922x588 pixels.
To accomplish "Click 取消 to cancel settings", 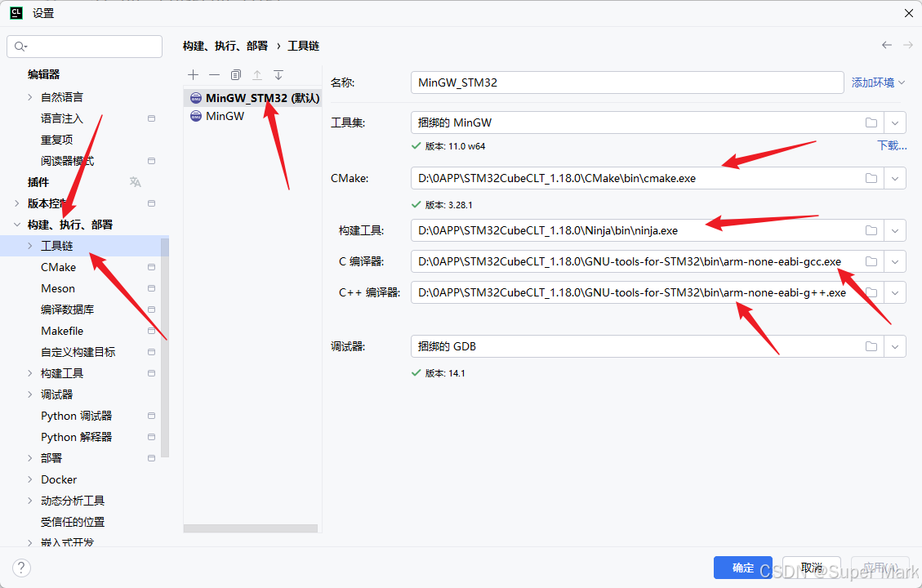I will (x=812, y=568).
